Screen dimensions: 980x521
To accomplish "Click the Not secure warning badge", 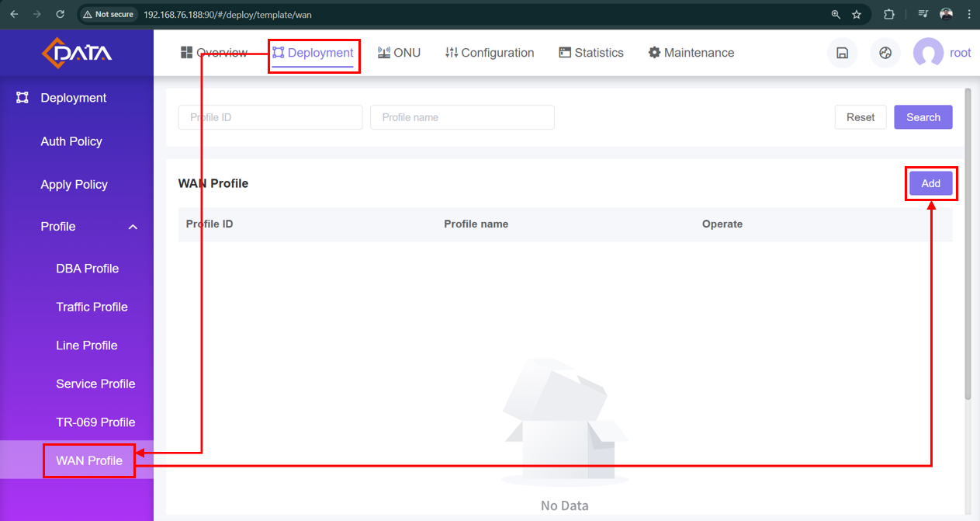I will point(109,14).
